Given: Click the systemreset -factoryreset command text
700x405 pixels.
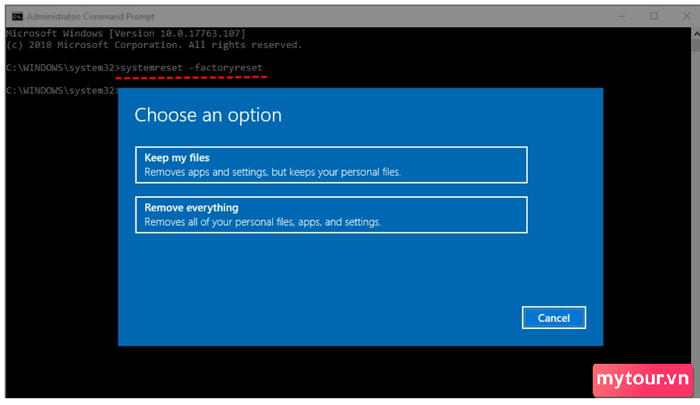Looking at the screenshot, I should (x=192, y=67).
